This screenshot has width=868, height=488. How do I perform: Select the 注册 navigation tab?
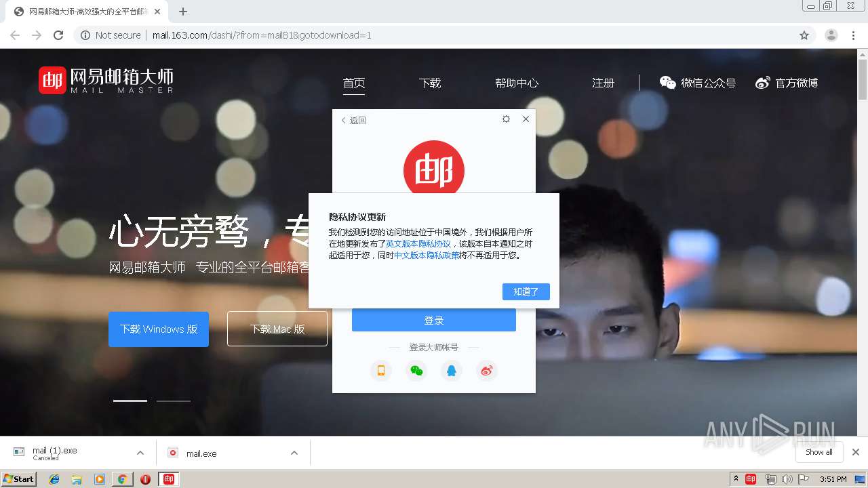[x=603, y=83]
